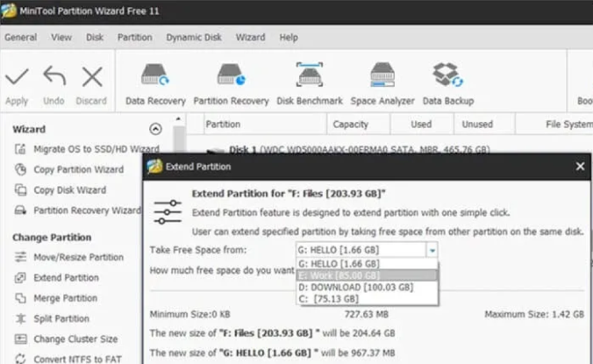Click the Discard X icon
Screen dimensions: 593x364
[92, 76]
